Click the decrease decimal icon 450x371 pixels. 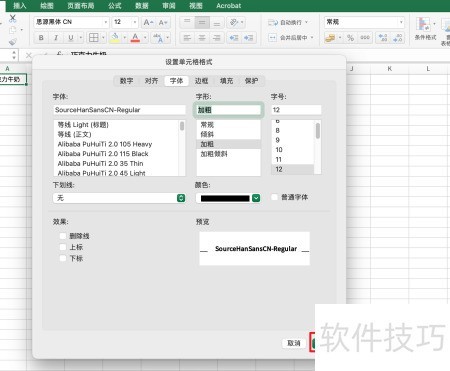point(397,38)
